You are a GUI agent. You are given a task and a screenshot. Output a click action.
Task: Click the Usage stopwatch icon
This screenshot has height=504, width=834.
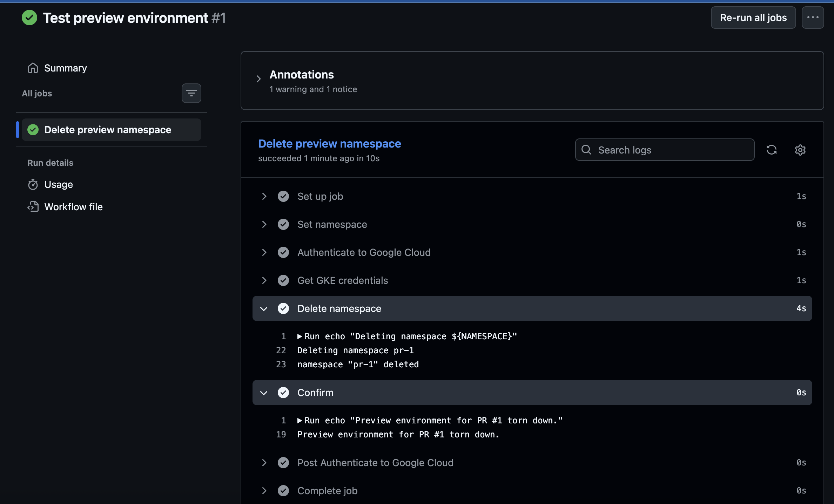coord(33,184)
